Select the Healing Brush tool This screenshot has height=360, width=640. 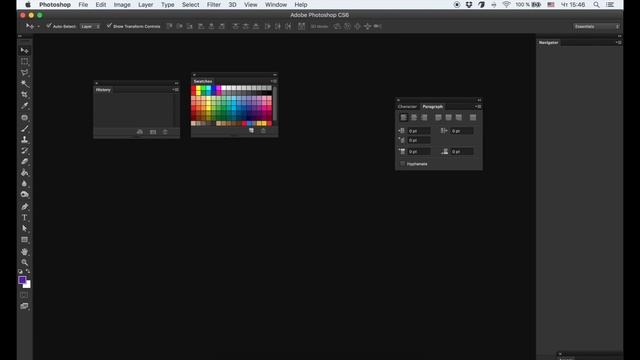24,118
